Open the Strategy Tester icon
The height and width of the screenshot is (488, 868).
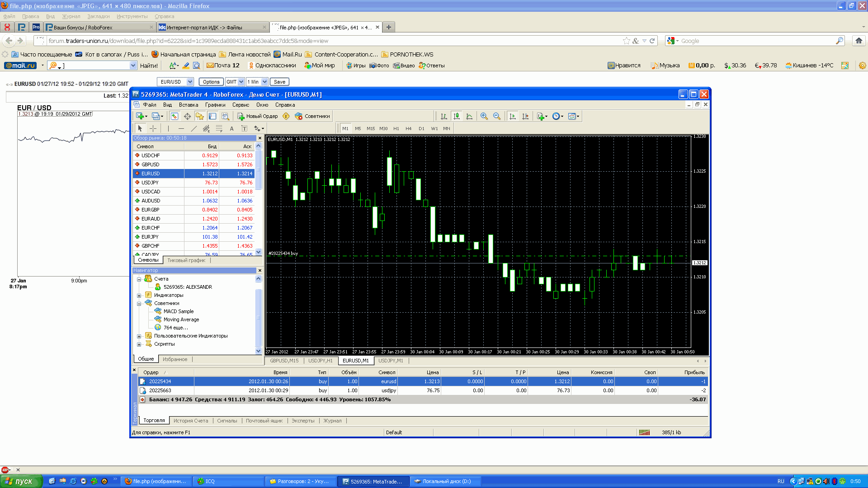click(225, 116)
